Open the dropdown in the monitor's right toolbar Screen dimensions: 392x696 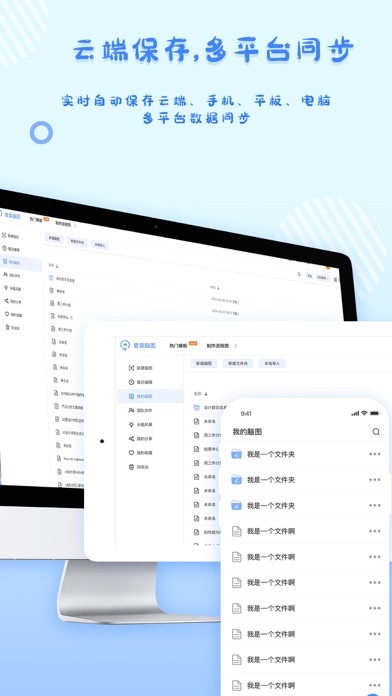point(323,278)
